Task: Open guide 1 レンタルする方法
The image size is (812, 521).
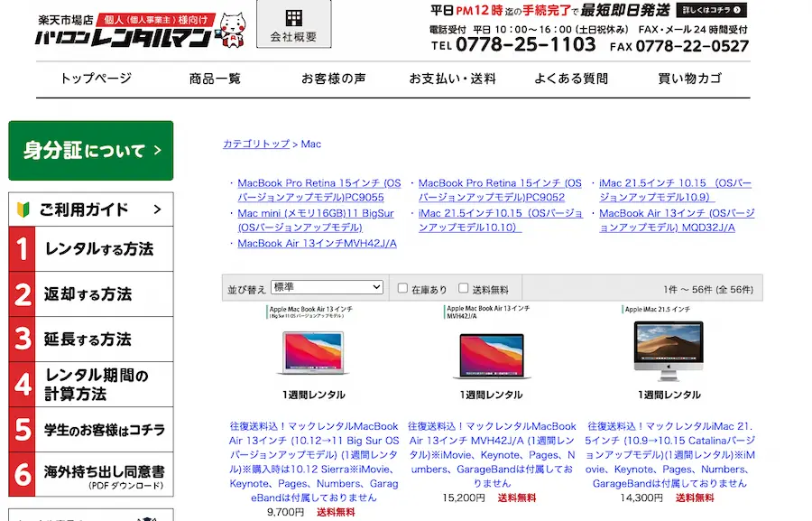Action: coord(90,249)
